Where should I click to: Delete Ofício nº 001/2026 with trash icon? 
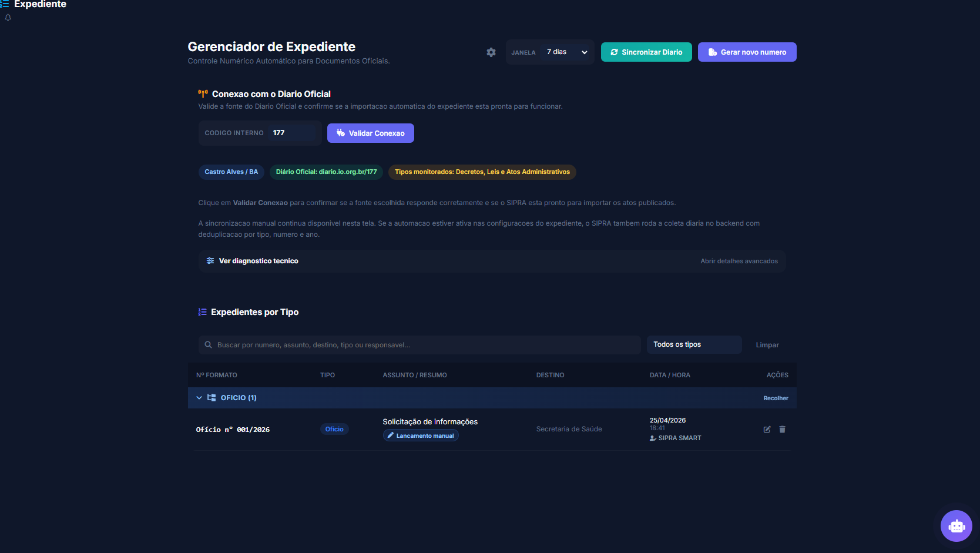[x=782, y=430]
